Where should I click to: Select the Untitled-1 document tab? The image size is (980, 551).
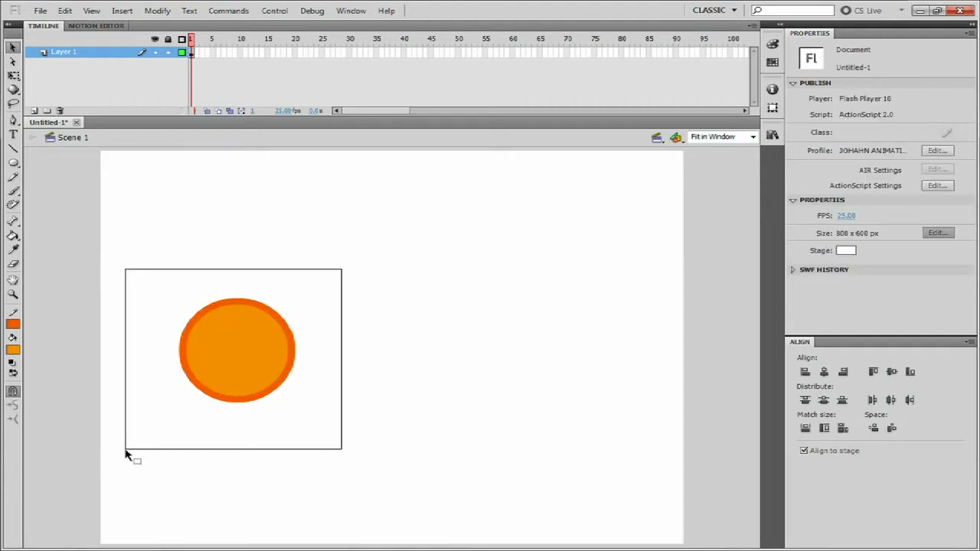(49, 122)
